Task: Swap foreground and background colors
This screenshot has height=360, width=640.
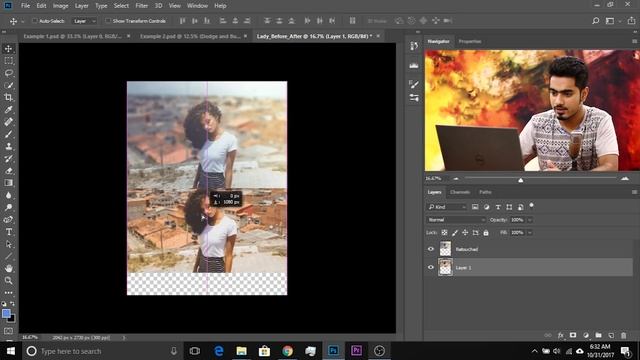Action: [13, 304]
